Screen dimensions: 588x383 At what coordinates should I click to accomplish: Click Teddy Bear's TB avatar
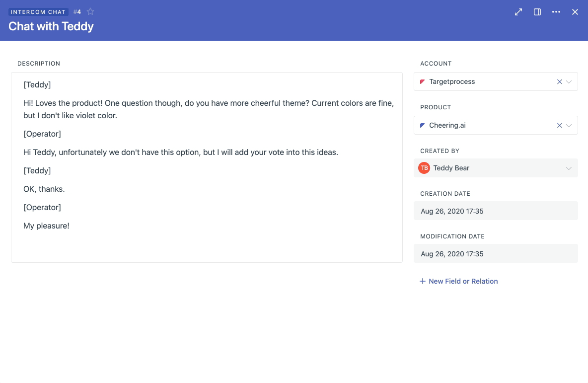pyautogui.click(x=424, y=168)
